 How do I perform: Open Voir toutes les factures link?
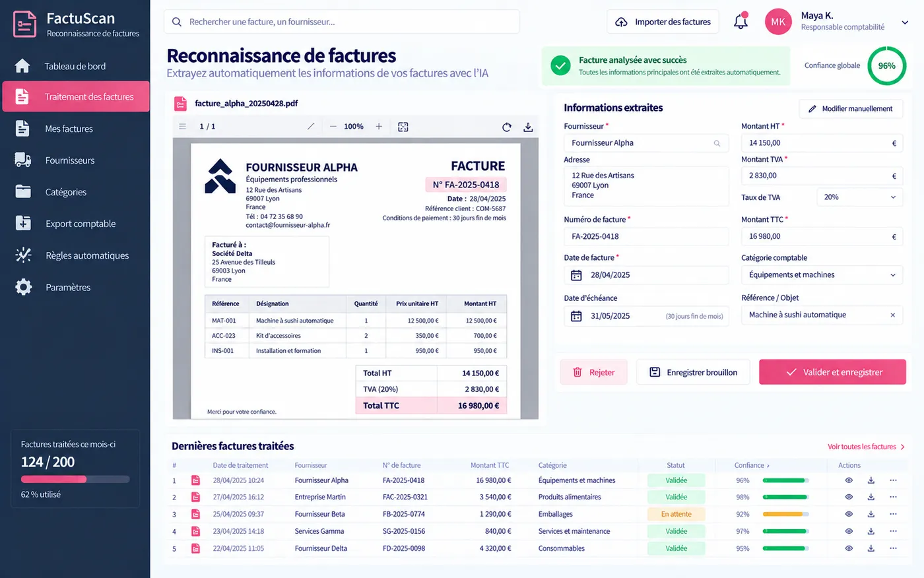[x=866, y=447]
